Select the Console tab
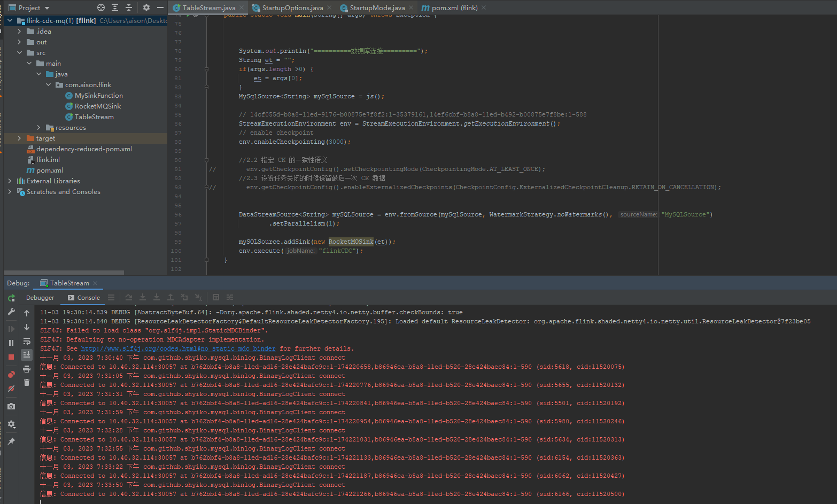The image size is (837, 504). [84, 298]
